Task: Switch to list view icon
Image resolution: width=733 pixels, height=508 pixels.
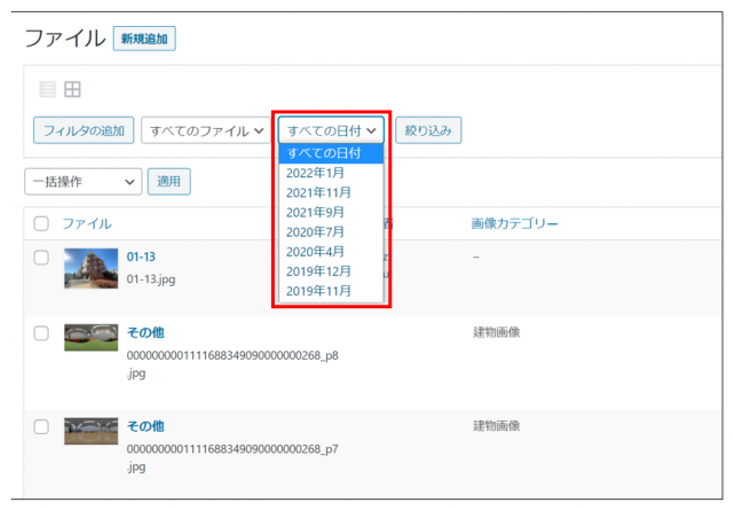Action: (47, 90)
